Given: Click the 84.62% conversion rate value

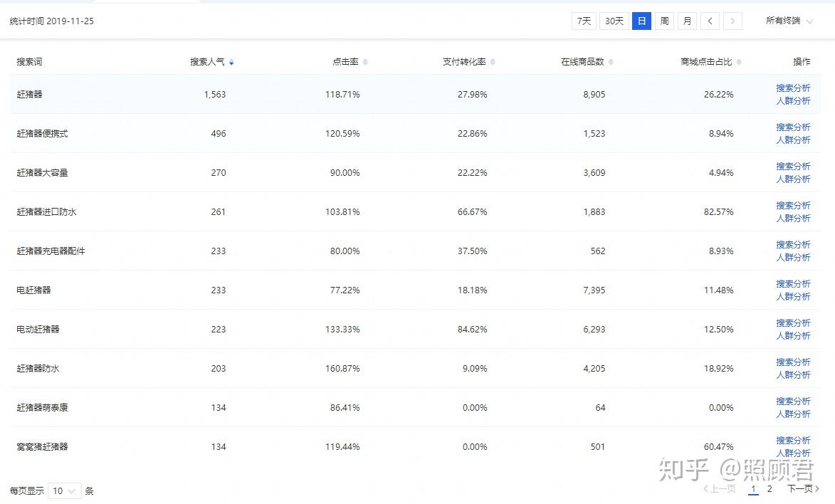Looking at the screenshot, I should (x=473, y=330).
